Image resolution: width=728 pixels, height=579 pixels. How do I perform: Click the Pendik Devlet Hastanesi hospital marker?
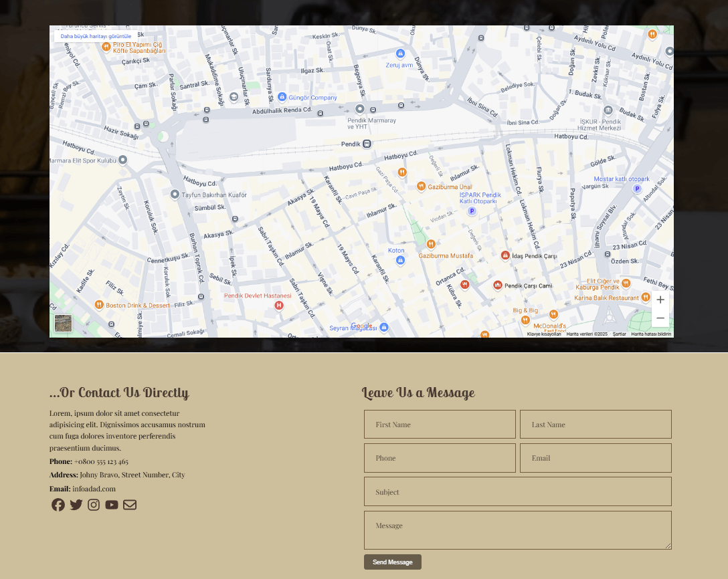click(278, 306)
